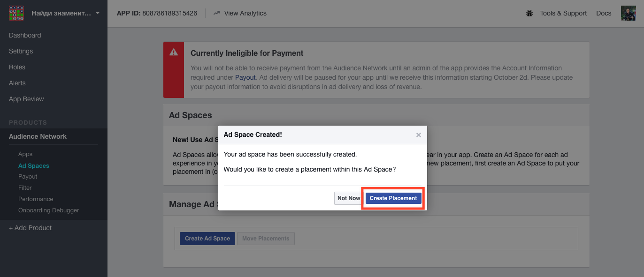Viewport: 644px width, 277px height.
Task: Open App Review in the sidebar
Action: coord(26,99)
